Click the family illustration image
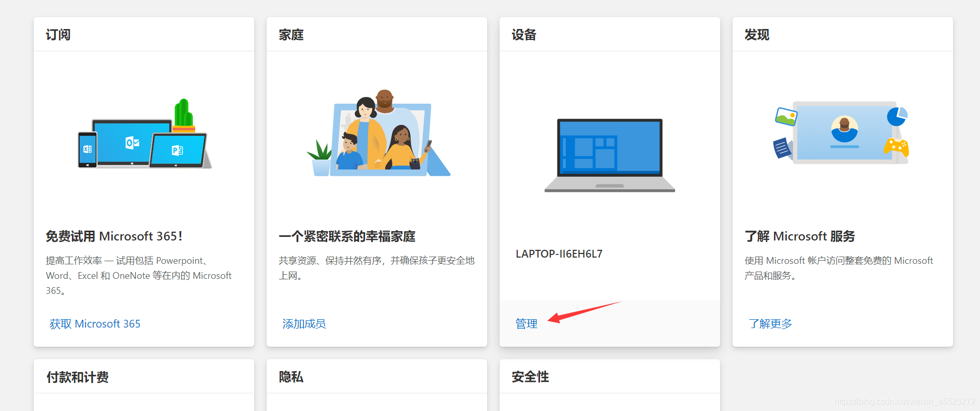The width and height of the screenshot is (980, 411). point(378,133)
